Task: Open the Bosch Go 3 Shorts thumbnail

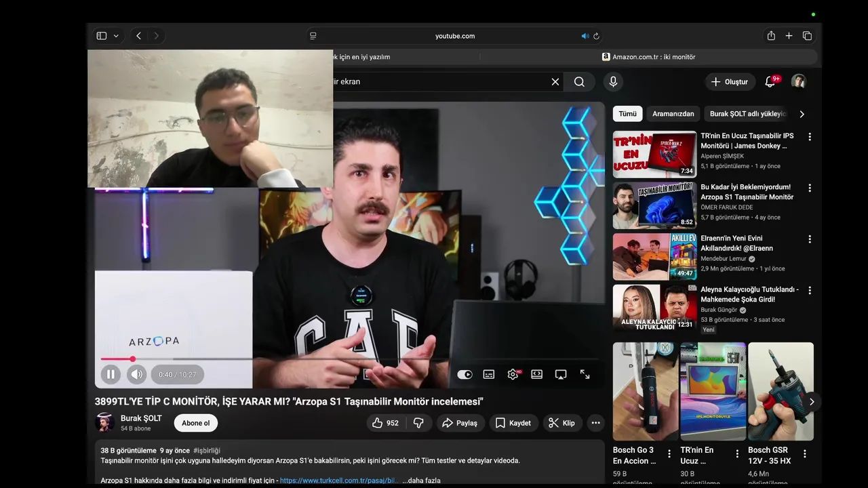Action: [646, 392]
